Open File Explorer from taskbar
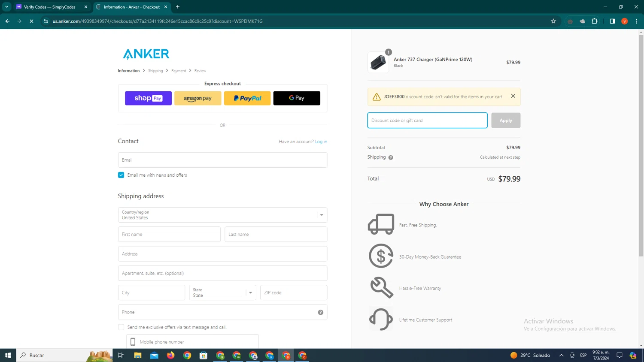The image size is (644, 362). tap(138, 355)
